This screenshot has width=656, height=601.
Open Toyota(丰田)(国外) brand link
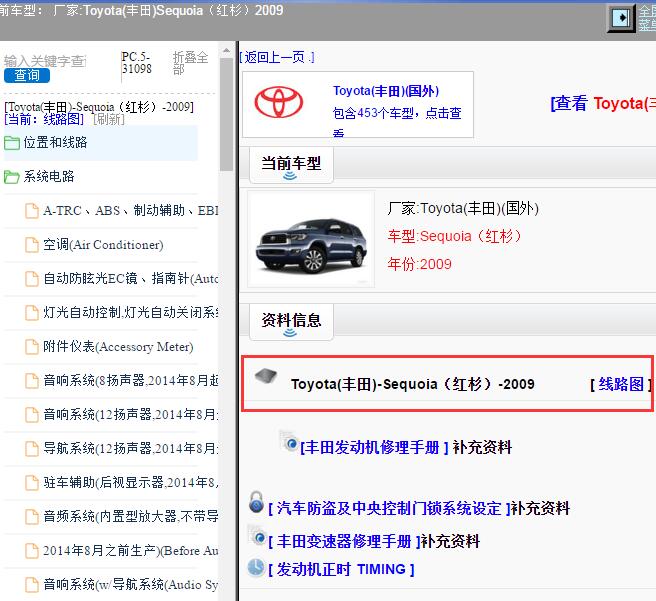pyautogui.click(x=386, y=91)
